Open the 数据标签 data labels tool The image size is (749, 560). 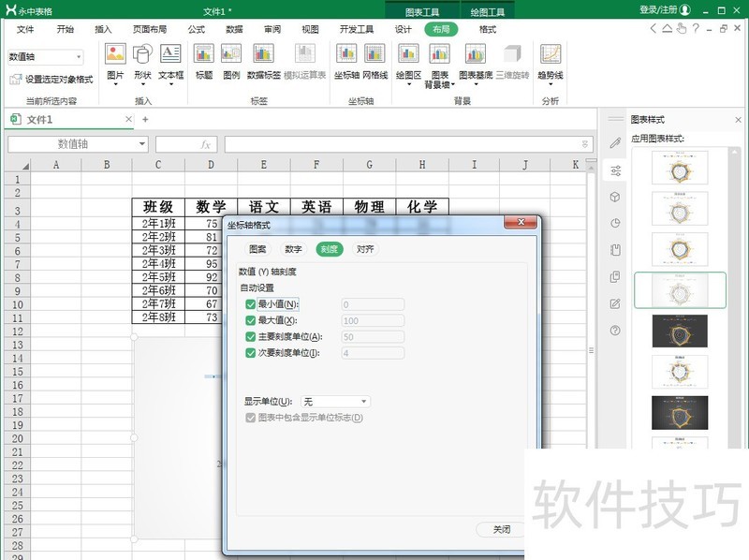263,54
